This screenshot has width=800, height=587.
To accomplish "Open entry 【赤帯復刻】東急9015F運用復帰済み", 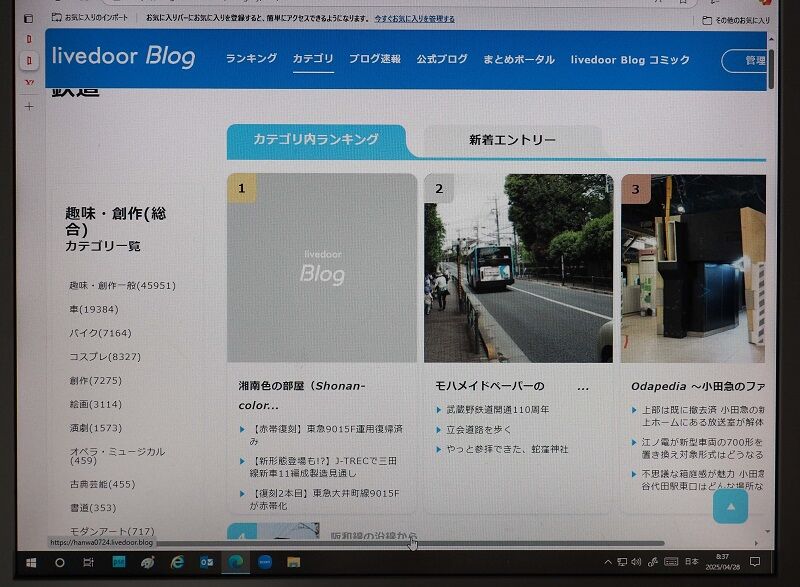I will click(x=326, y=435).
